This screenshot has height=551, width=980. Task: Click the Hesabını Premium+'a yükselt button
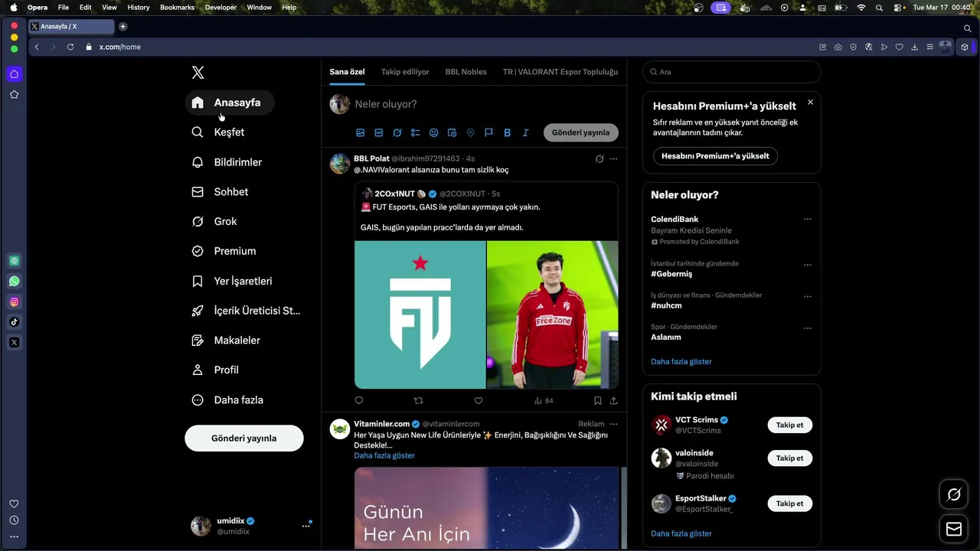(715, 156)
